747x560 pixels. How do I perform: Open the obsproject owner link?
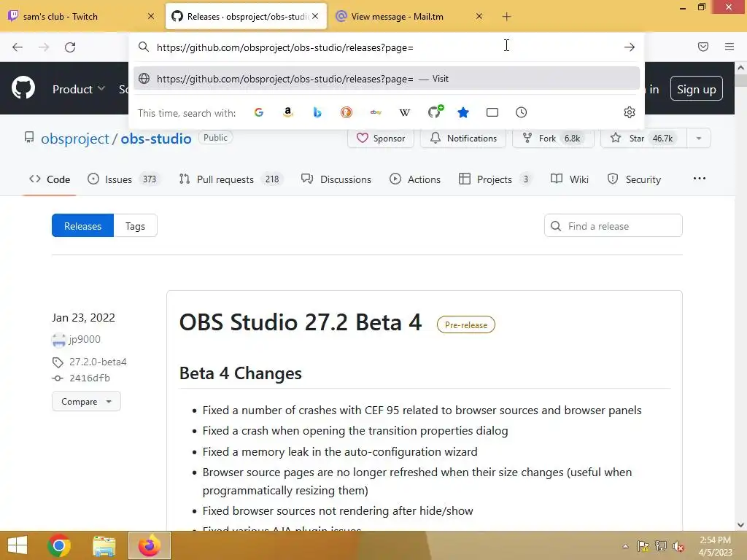[75, 139]
